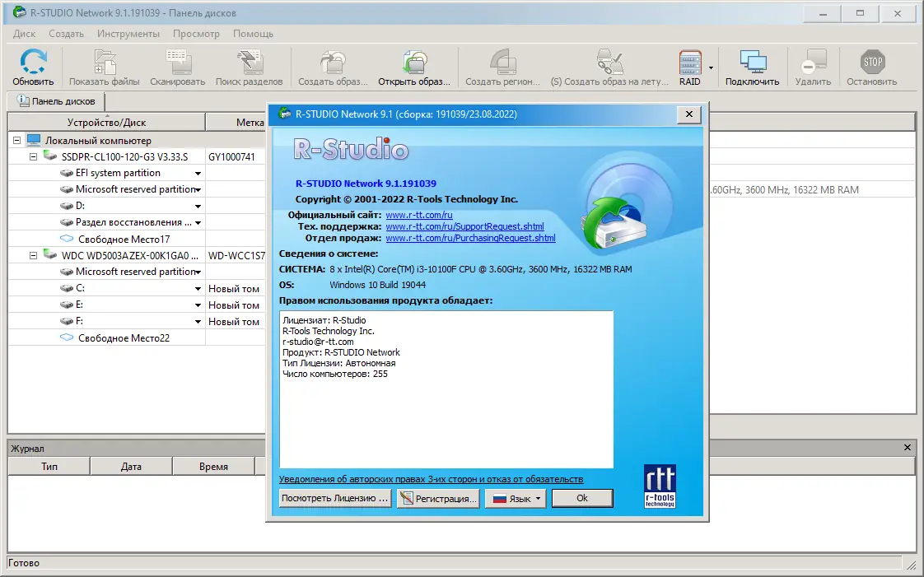Open the www.r-tt.com/ru official site link
This screenshot has width=924, height=577.
click(419, 215)
